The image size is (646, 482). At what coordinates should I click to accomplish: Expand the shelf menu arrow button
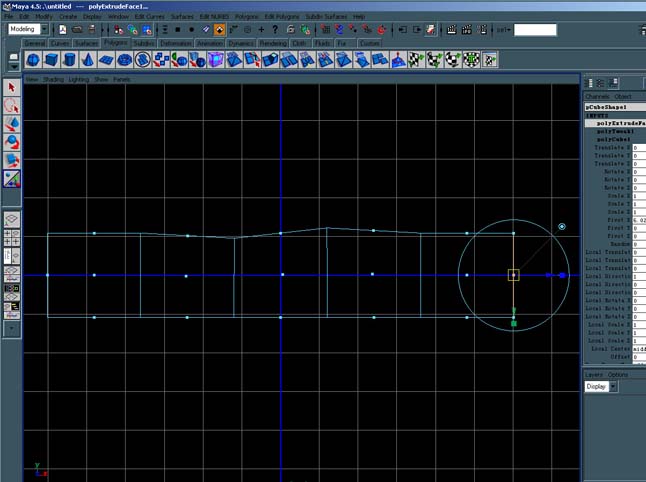coord(14,66)
